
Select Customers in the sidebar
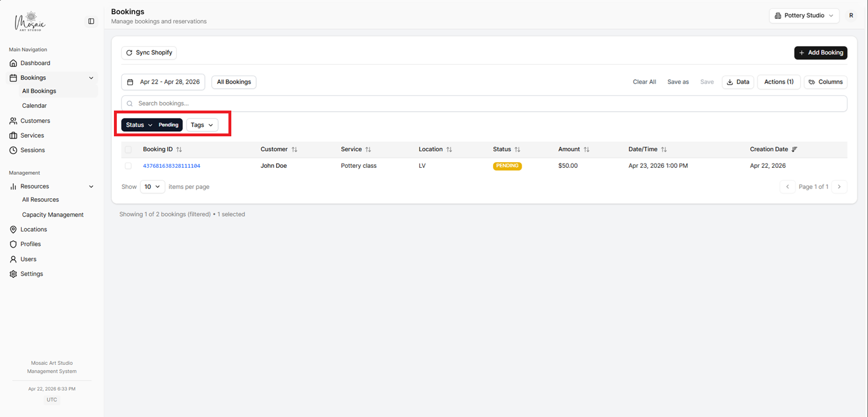35,120
